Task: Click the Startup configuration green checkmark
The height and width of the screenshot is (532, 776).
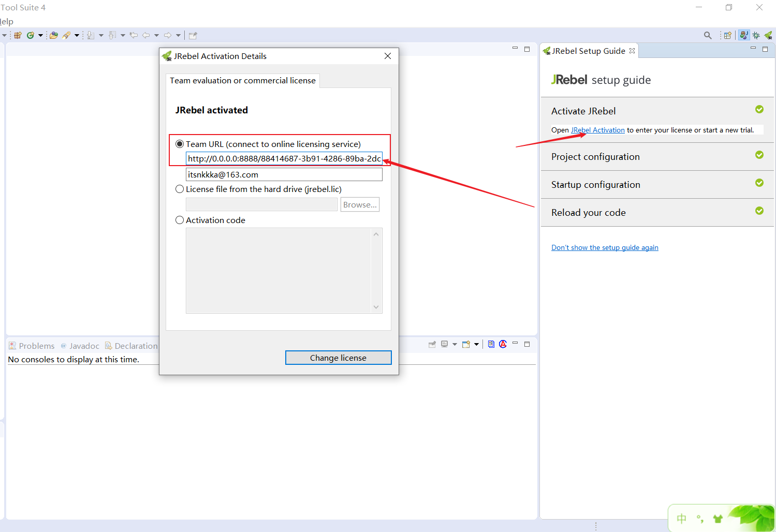Action: (x=759, y=183)
